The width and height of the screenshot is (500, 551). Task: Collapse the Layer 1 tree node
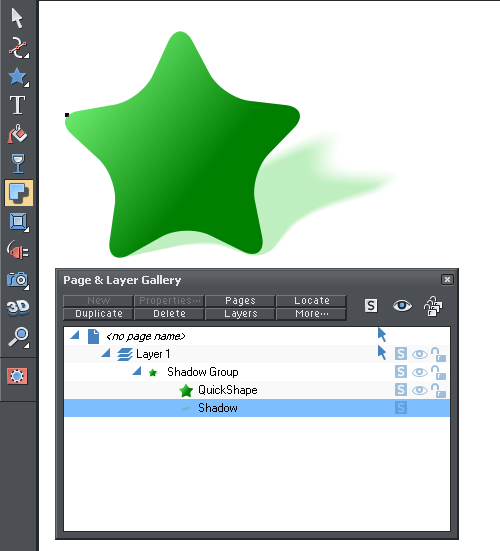click(x=106, y=353)
